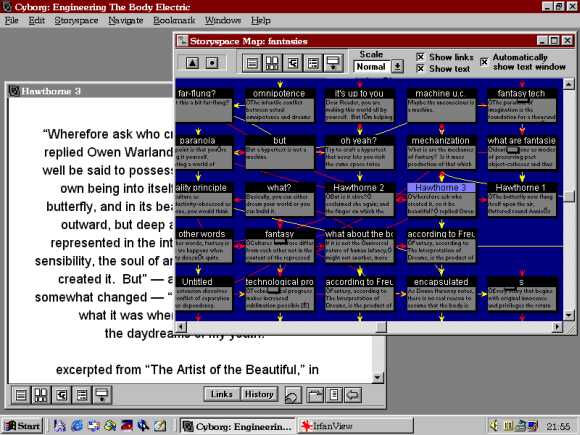Image resolution: width=580 pixels, height=435 pixels.
Task: Click text view icon in Hawthorne 3 bottom toolbar
Action: point(21,395)
